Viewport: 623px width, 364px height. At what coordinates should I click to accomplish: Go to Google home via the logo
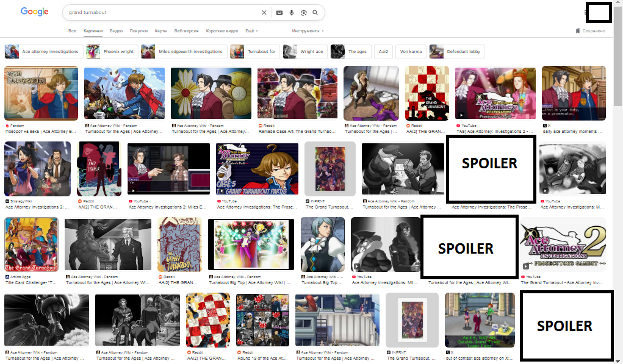coord(35,12)
